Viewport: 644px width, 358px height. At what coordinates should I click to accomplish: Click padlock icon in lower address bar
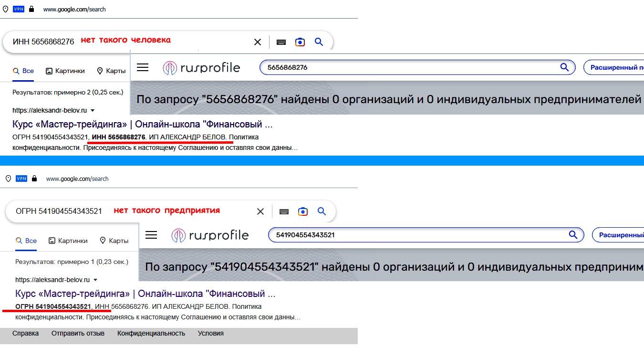pyautogui.click(x=34, y=179)
